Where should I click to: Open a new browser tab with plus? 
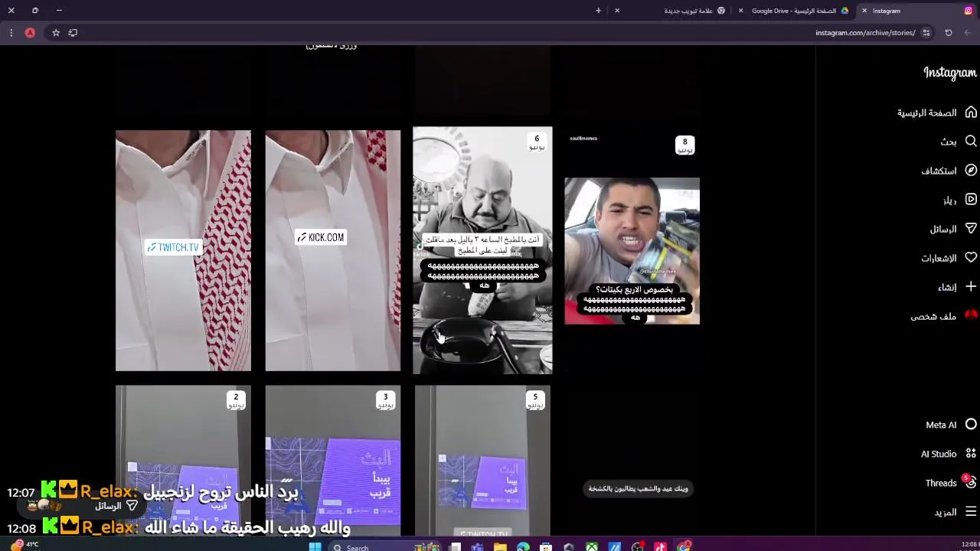tap(599, 11)
